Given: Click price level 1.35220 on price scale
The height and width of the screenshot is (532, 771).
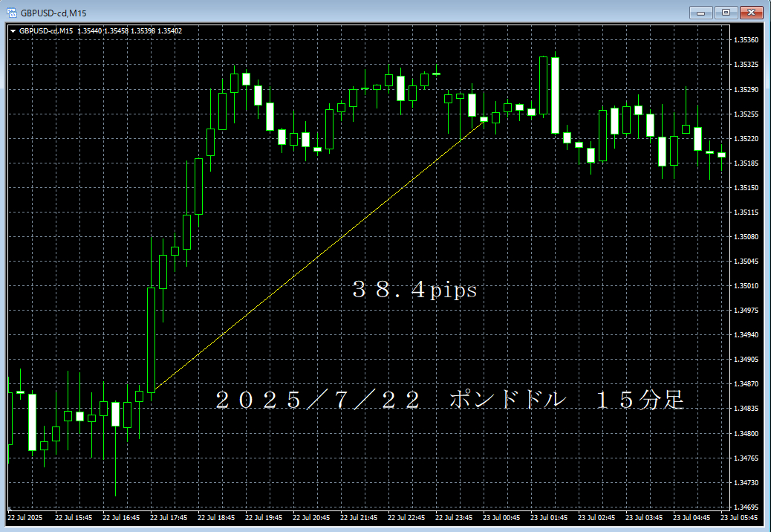Looking at the screenshot, I should tap(746, 139).
